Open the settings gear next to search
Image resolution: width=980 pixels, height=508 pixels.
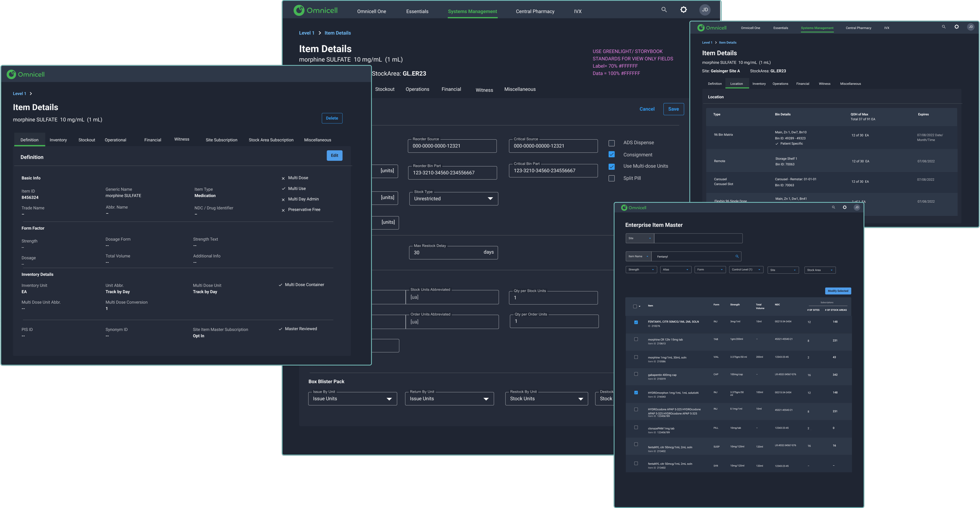pyautogui.click(x=683, y=9)
